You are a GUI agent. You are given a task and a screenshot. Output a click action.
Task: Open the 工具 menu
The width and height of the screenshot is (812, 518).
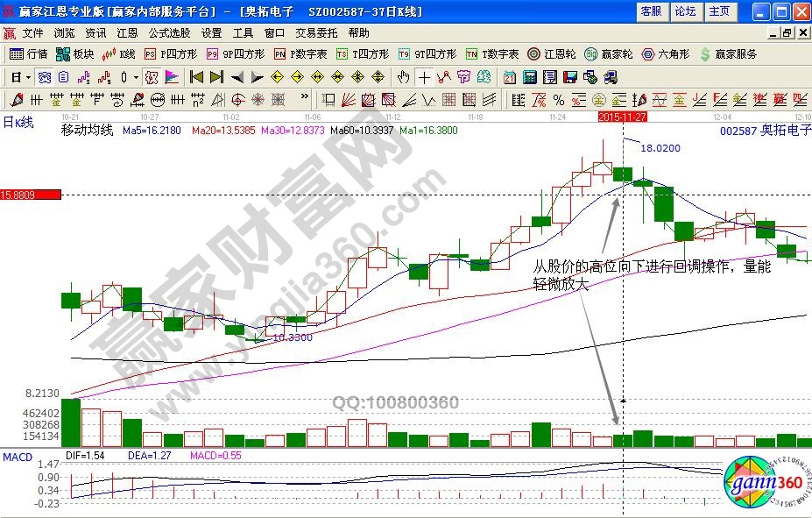pos(243,32)
